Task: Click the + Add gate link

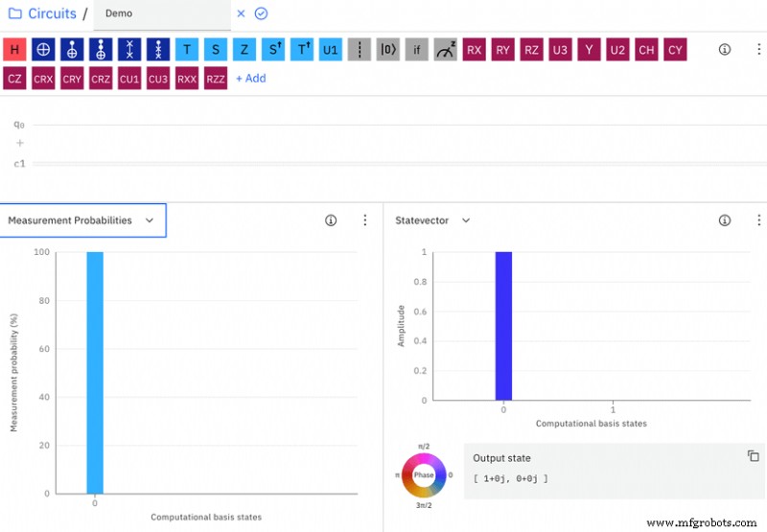Action: click(x=251, y=79)
